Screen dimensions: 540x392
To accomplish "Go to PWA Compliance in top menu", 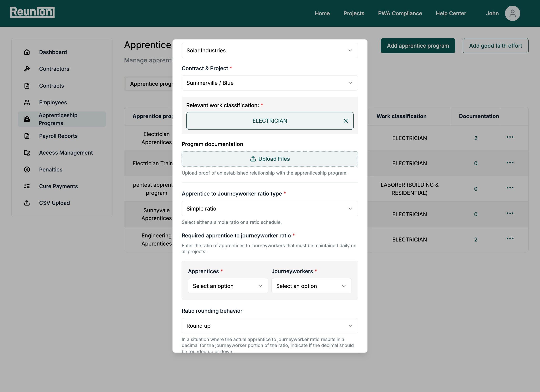I will point(400,13).
